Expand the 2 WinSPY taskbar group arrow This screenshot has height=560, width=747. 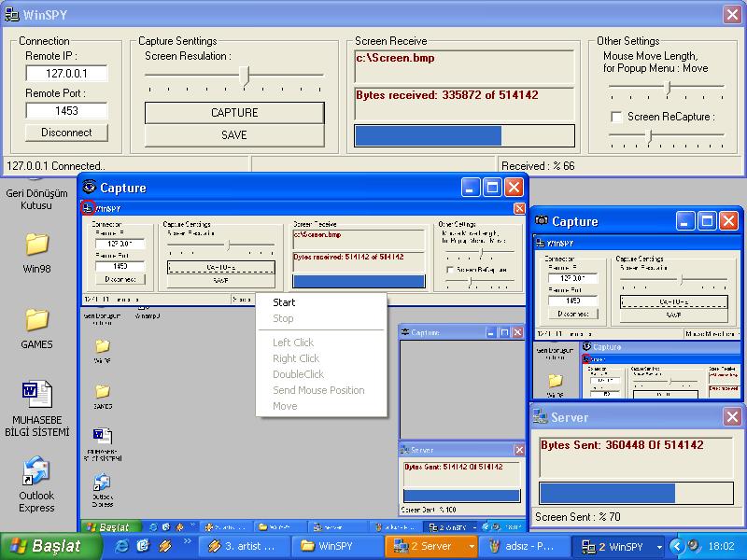click(x=660, y=546)
